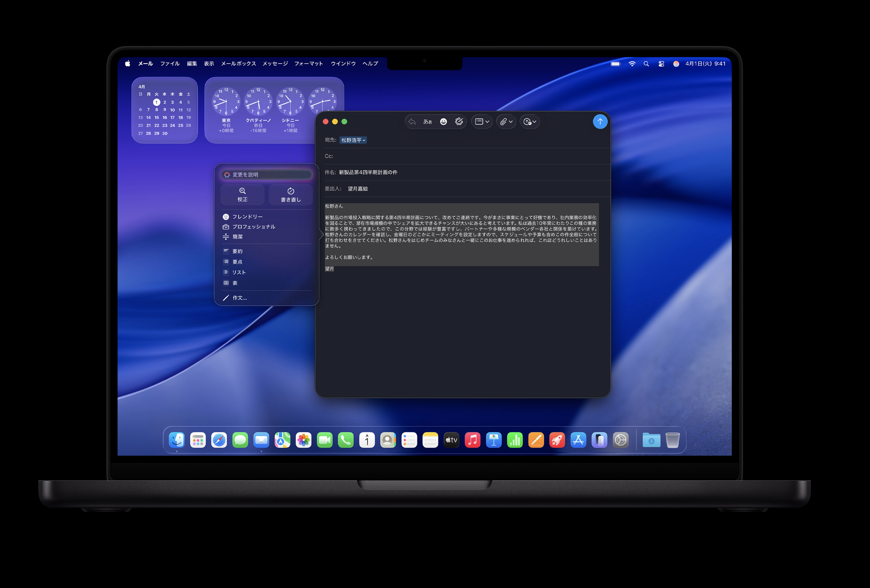Open Music from the Dock
The height and width of the screenshot is (588, 870).
tap(473, 440)
